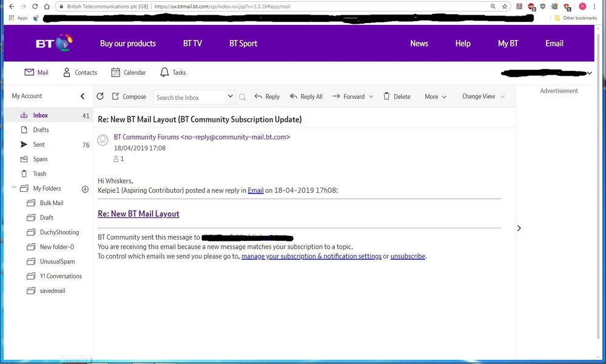Viewport: 606px width, 364px height.
Task: Collapse the My Folders tree
Action: coord(14,188)
